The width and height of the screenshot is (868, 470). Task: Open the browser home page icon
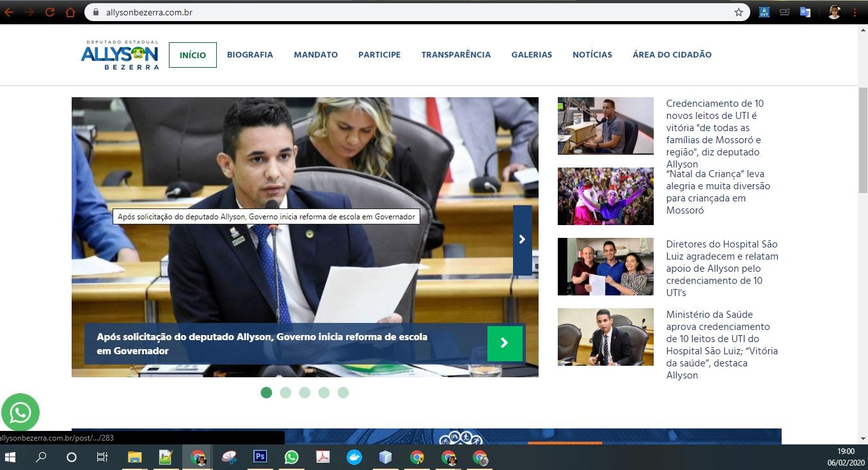click(x=70, y=12)
